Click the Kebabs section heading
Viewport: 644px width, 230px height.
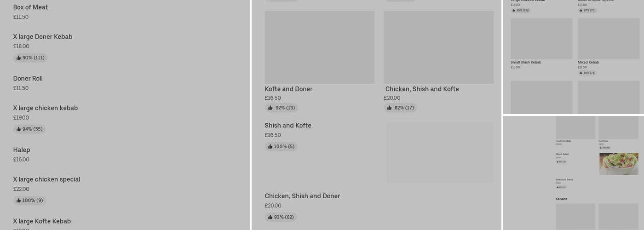[561, 199]
